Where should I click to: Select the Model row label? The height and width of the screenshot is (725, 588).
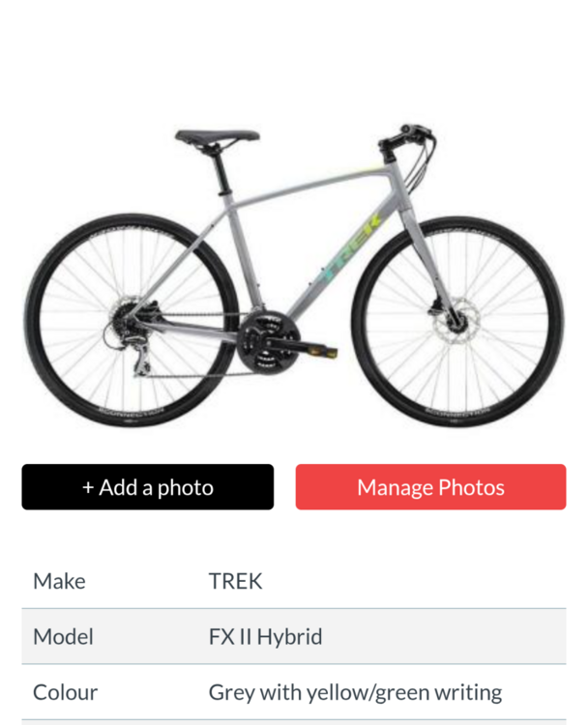(63, 637)
